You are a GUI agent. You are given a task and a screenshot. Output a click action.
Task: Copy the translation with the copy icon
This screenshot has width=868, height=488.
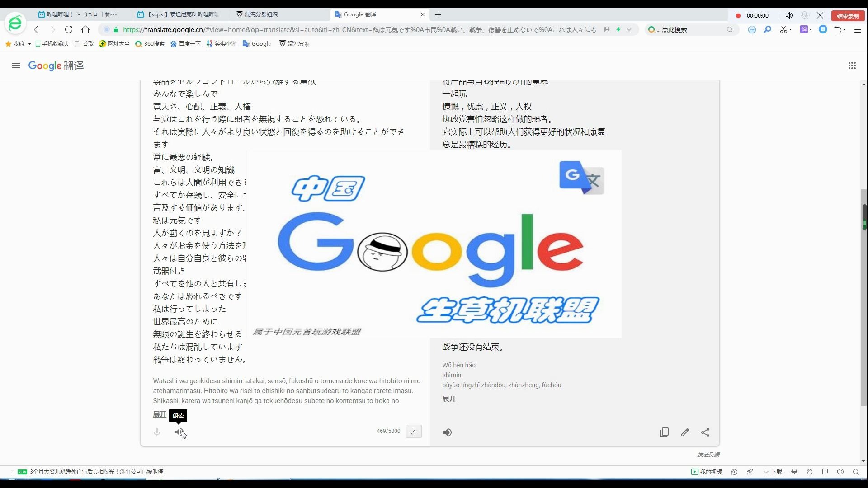click(664, 432)
